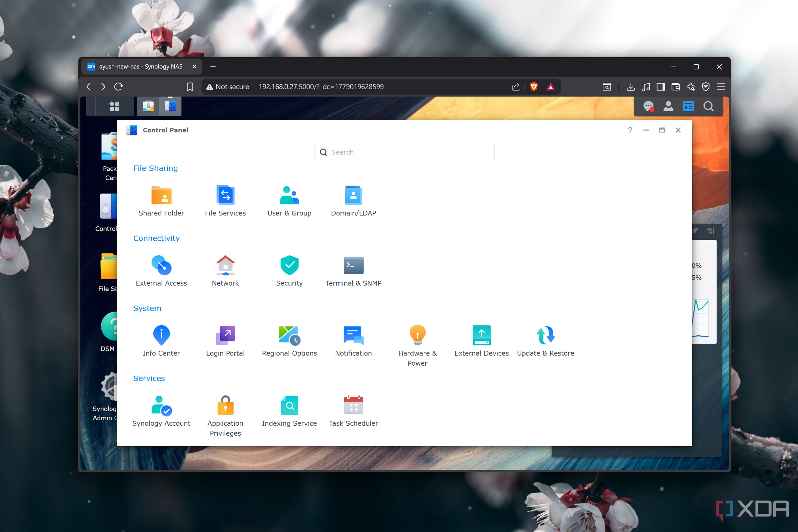
Task: Open DSM notifications chat icon
Action: tap(648, 107)
